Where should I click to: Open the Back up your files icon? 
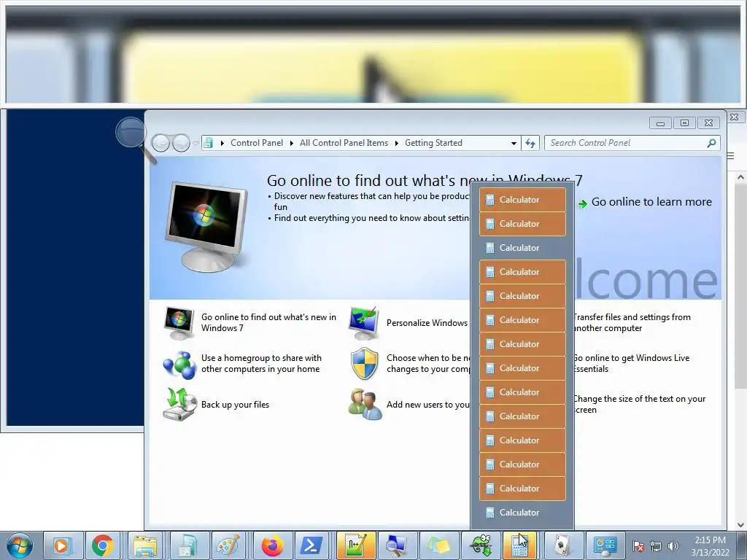pyautogui.click(x=180, y=404)
